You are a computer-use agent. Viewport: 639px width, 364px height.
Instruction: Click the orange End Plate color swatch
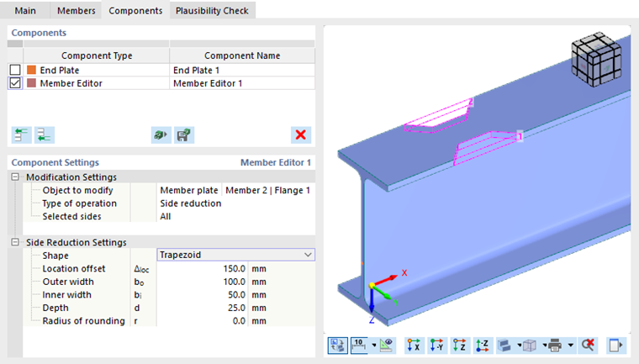(31, 70)
